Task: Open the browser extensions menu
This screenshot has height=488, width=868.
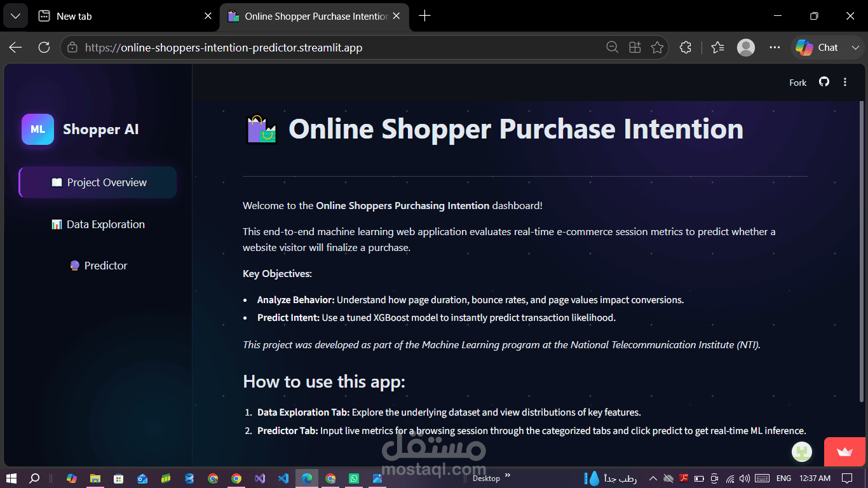Action: coord(686,48)
